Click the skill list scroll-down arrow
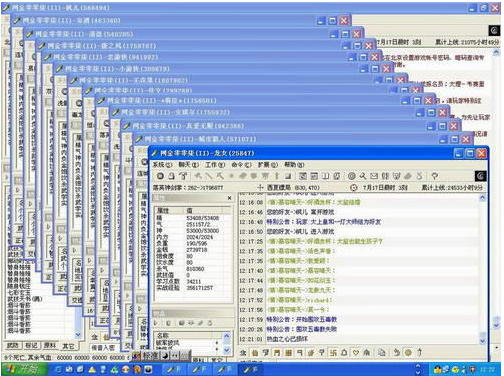The image size is (504, 376). [x=227, y=350]
